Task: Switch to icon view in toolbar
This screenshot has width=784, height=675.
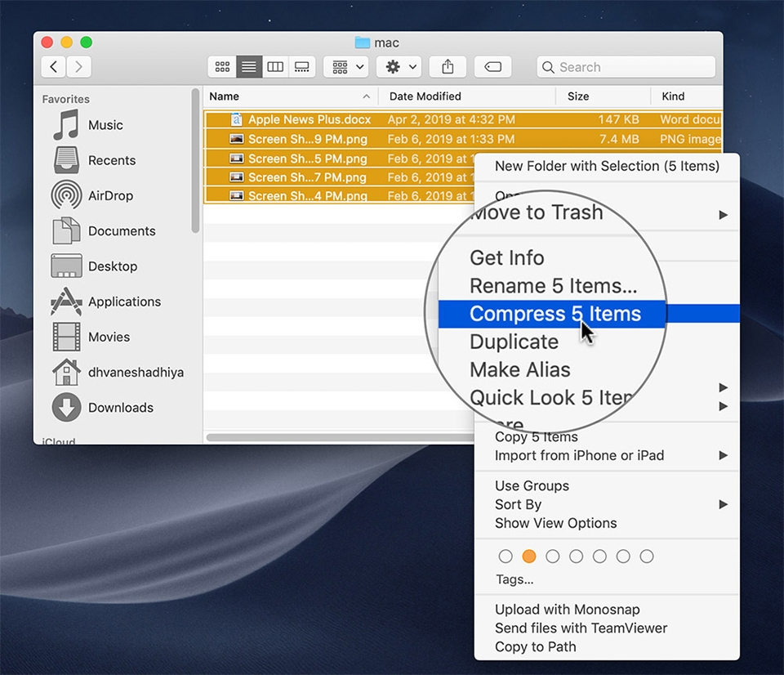Action: coord(222,67)
